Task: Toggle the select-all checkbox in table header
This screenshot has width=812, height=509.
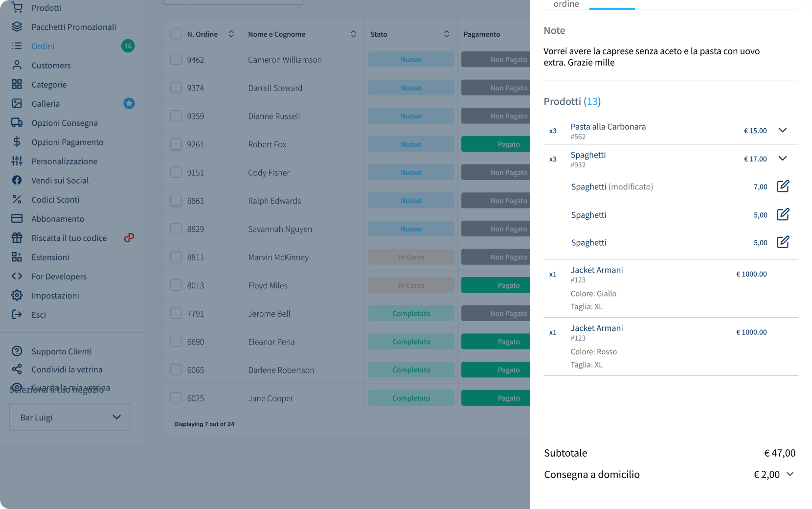Action: [x=176, y=34]
